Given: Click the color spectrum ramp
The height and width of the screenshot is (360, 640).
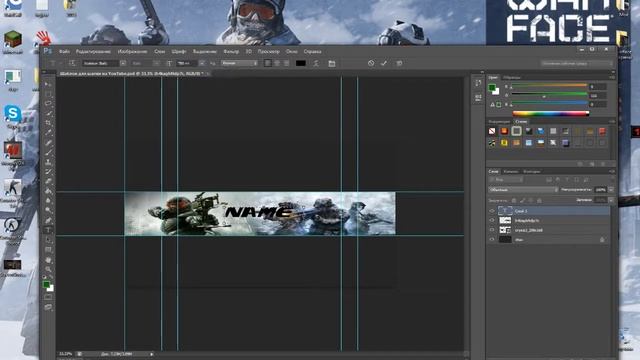Looking at the screenshot, I should (x=551, y=114).
